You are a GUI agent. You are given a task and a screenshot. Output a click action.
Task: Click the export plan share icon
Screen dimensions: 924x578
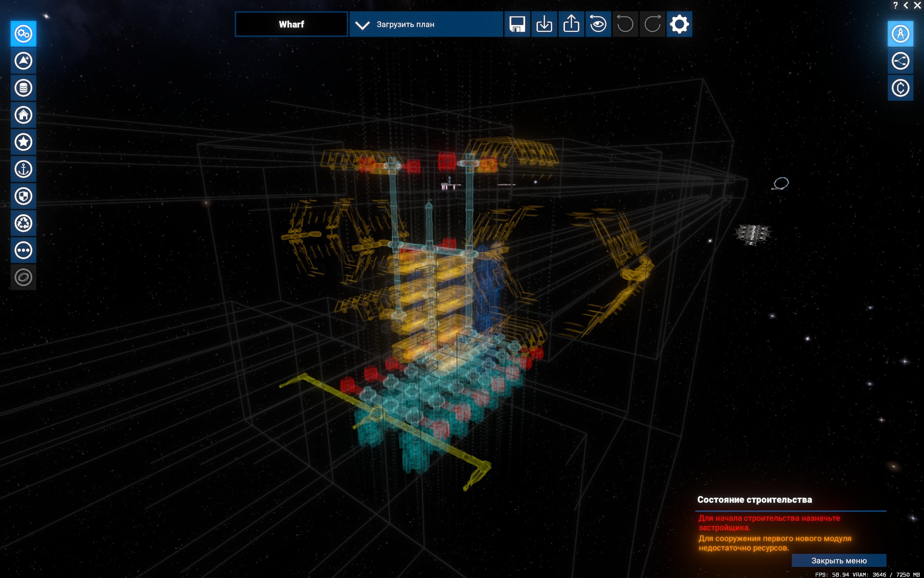tap(571, 24)
